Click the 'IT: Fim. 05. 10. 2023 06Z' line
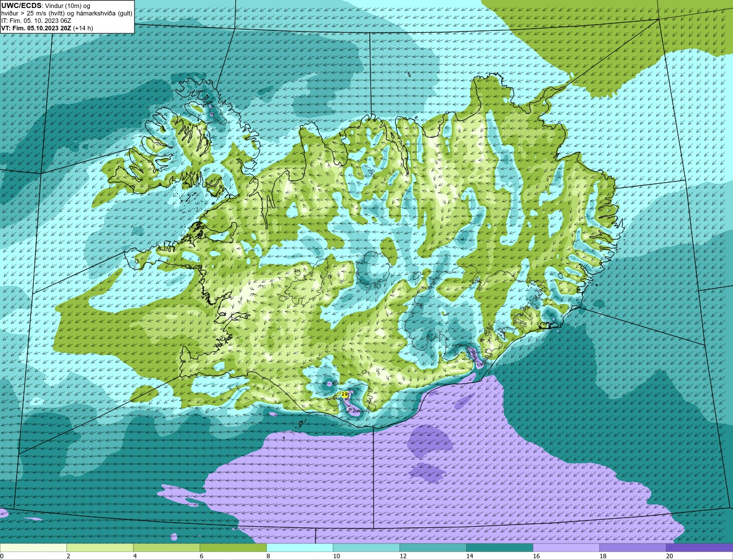This screenshot has width=733, height=560. (36, 21)
